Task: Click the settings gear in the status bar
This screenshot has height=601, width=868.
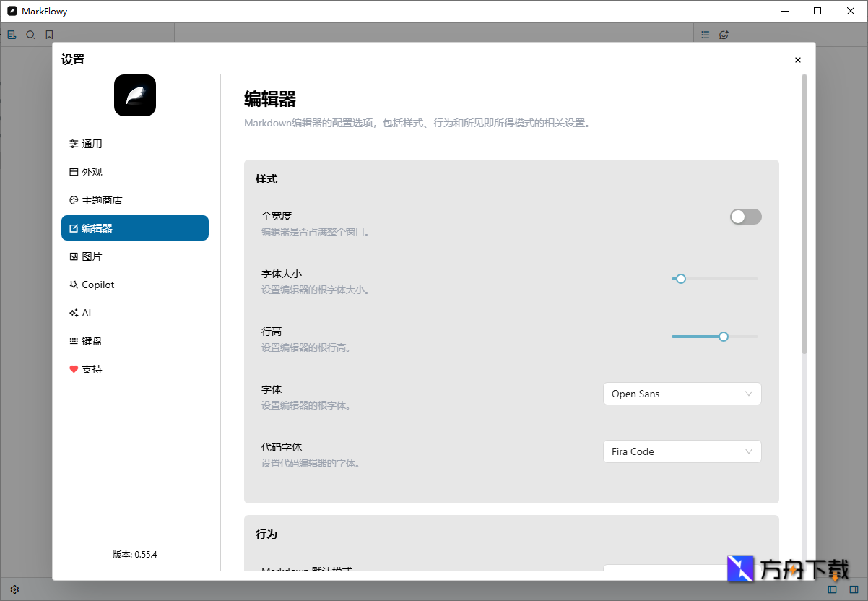Action: pyautogui.click(x=14, y=589)
